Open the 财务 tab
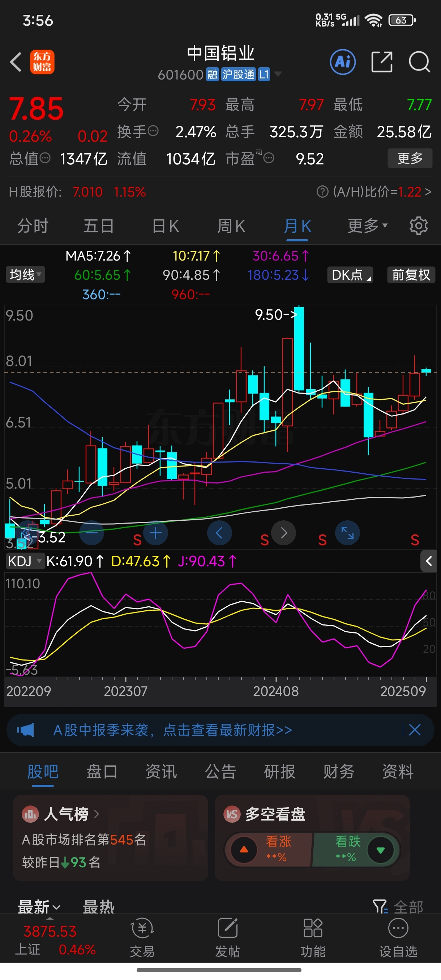 [339, 771]
